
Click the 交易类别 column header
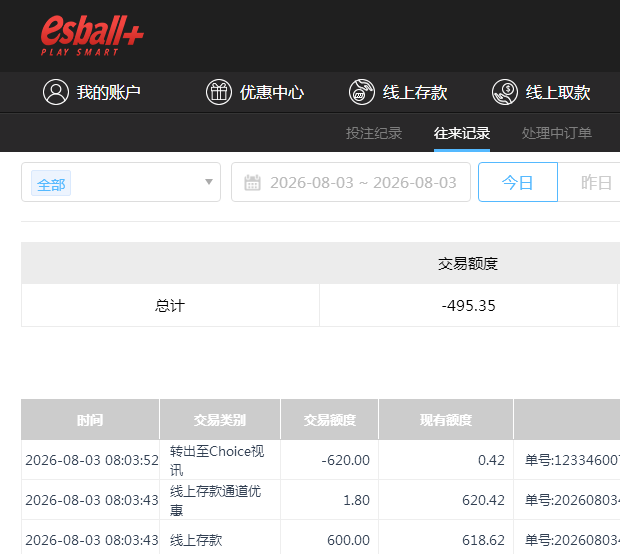(220, 420)
